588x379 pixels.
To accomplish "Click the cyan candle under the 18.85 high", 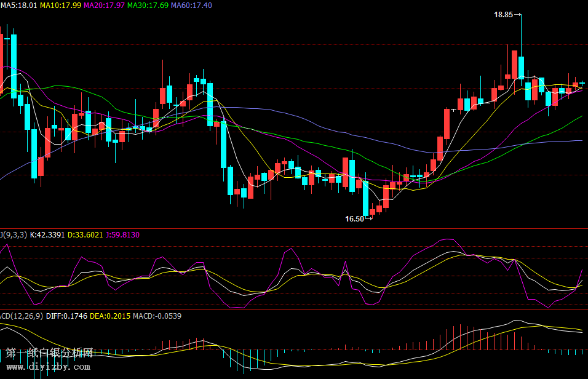I will point(521,68).
